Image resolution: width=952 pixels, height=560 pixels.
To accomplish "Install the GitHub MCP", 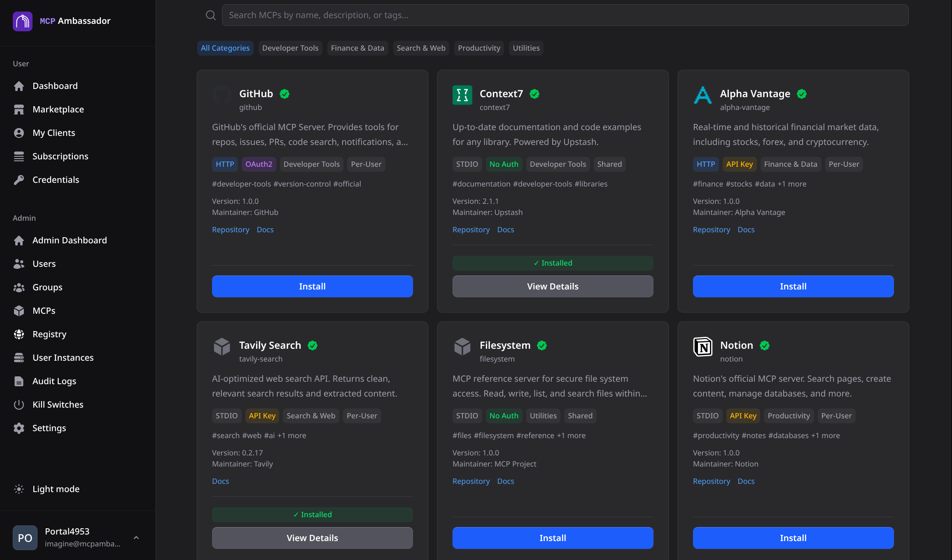I will [x=312, y=286].
